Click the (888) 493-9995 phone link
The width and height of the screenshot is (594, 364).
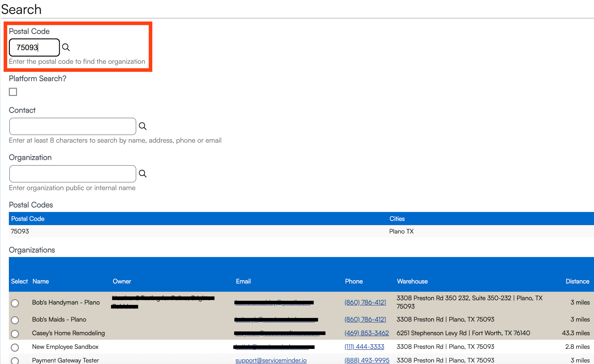(x=367, y=360)
